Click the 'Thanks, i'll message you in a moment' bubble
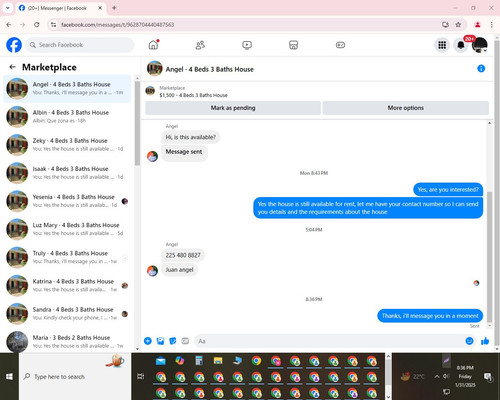Image resolution: width=500 pixels, height=400 pixels. pos(430,316)
